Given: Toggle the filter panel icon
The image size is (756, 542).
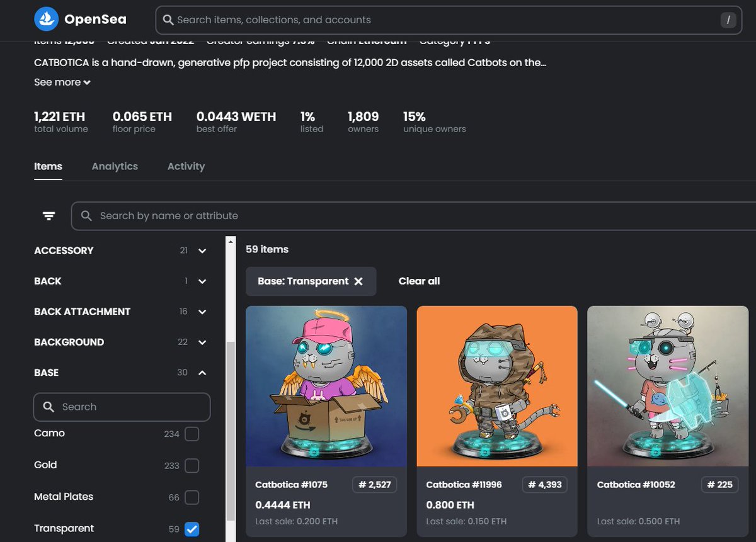Looking at the screenshot, I should 49,216.
